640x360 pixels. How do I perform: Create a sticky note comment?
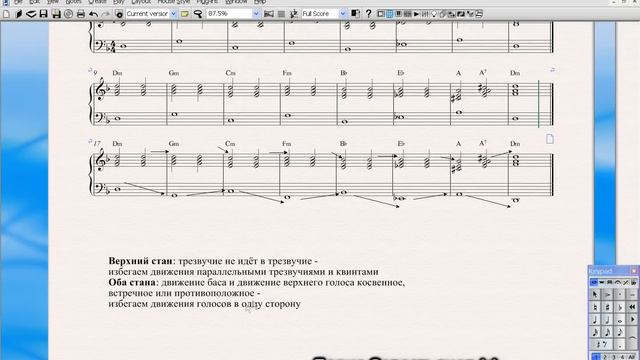185,14
